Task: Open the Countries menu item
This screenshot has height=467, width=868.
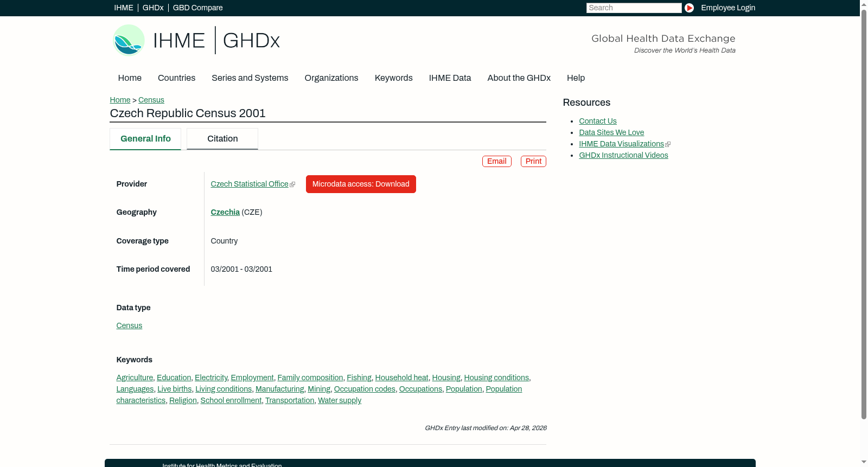Action: [x=176, y=78]
